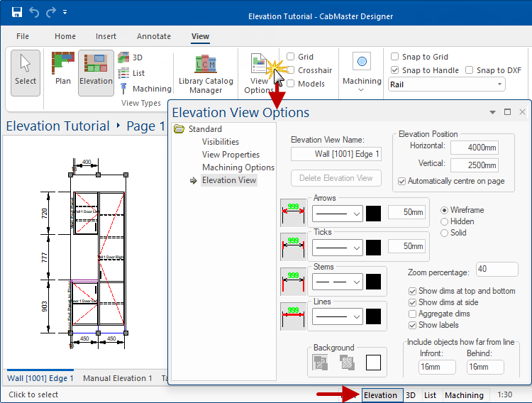Click Delete Elevation View button
532x403 pixels.
(336, 178)
